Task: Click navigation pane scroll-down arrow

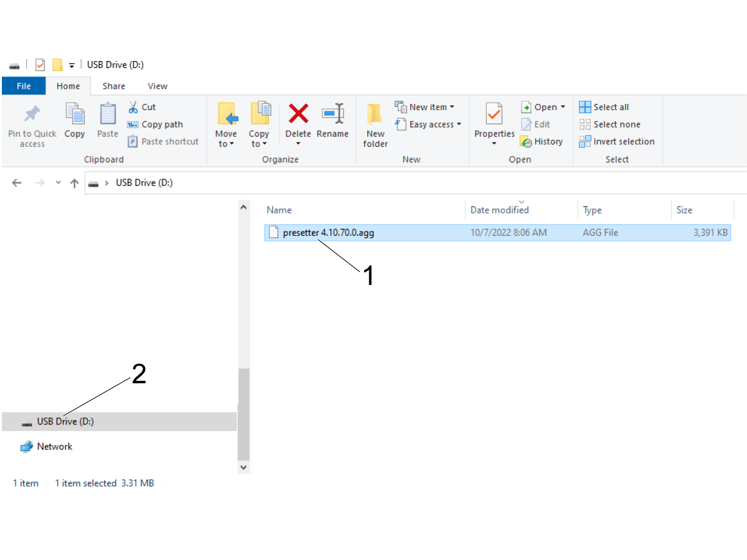Action: click(x=243, y=467)
